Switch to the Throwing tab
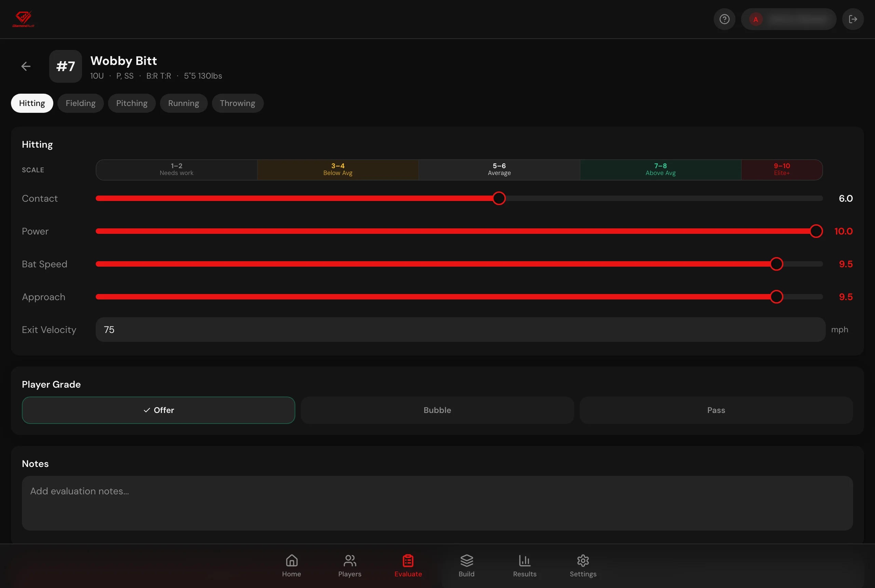The width and height of the screenshot is (875, 588). (x=237, y=103)
